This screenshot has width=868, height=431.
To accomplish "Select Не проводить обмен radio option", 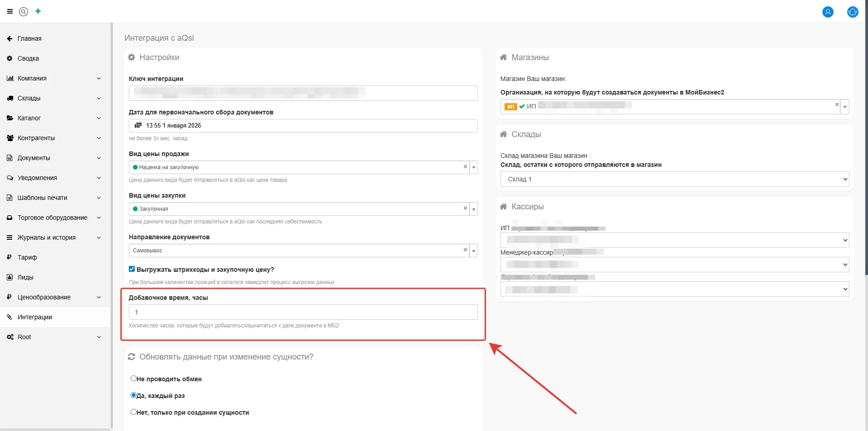I will (x=133, y=379).
